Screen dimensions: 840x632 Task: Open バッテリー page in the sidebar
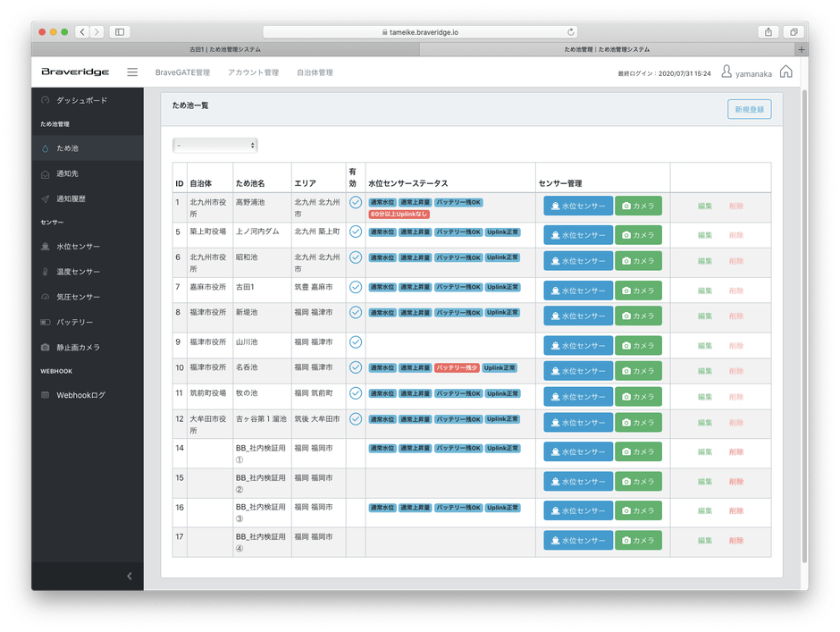tap(74, 322)
